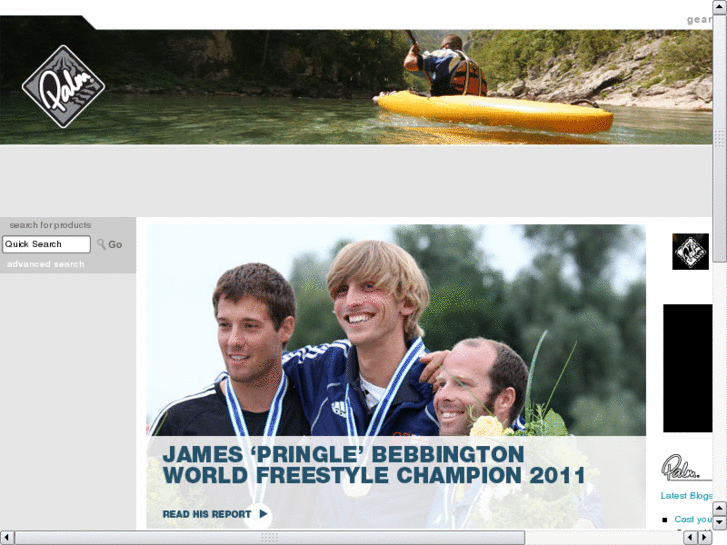Screen dimensions: 727x545
Task: Click the handwritten Palm signature logo
Action: point(680,467)
